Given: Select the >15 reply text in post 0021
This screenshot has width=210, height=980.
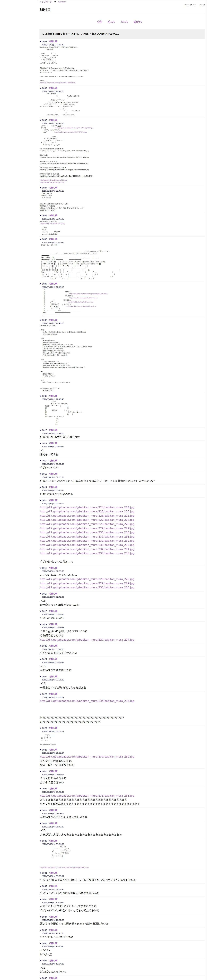Looking at the screenshot, I should click(x=43, y=666).
